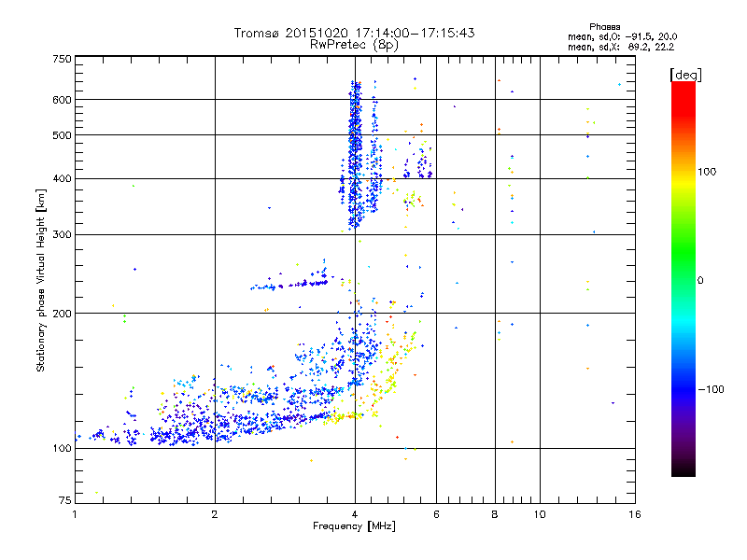
Task: Click the '[deg]' colorbar unit label
Action: [x=685, y=75]
